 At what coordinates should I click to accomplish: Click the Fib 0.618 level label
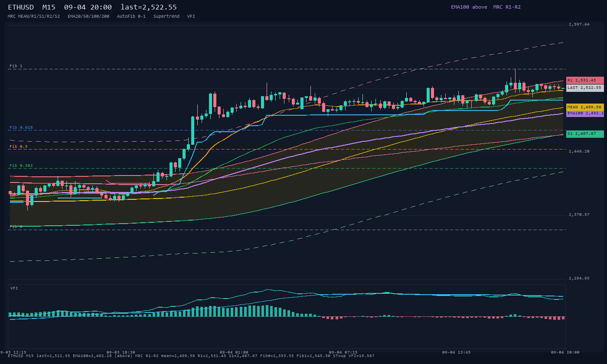click(21, 127)
